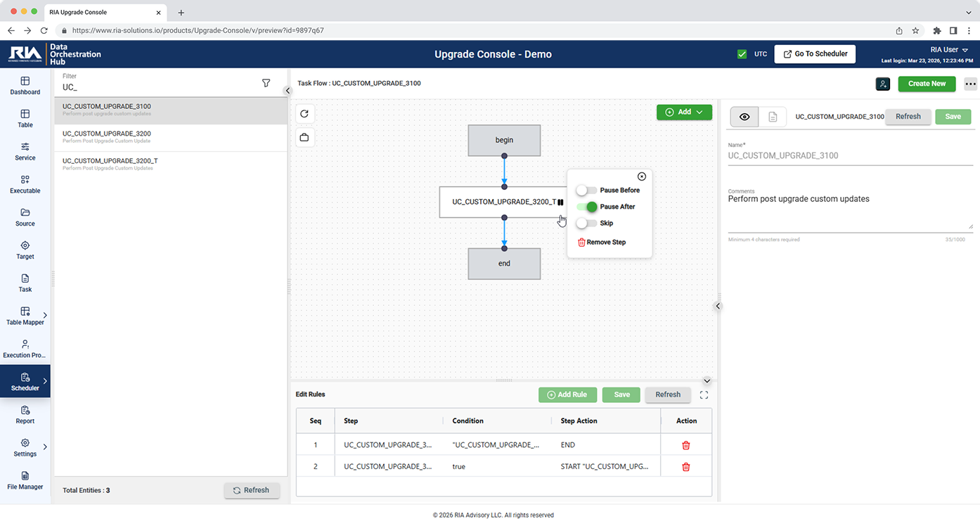This screenshot has width=980, height=526.
Task: Click Remove Step in the popup
Action: click(x=601, y=243)
